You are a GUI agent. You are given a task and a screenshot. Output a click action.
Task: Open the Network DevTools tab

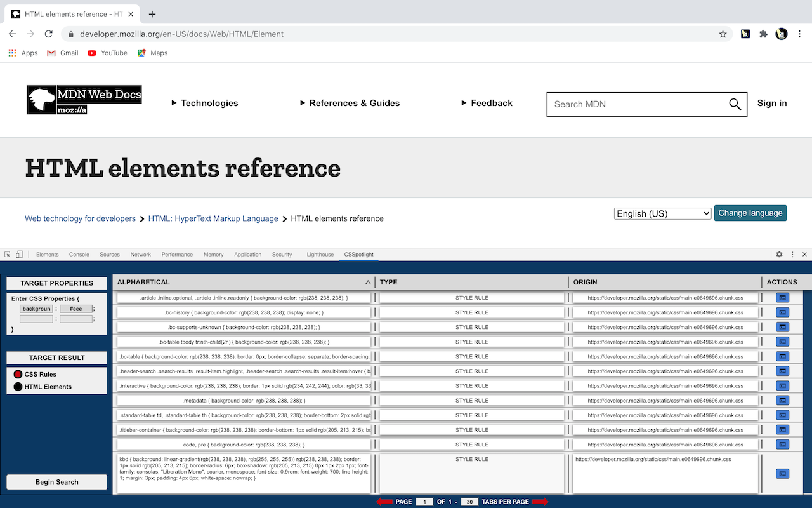point(140,254)
